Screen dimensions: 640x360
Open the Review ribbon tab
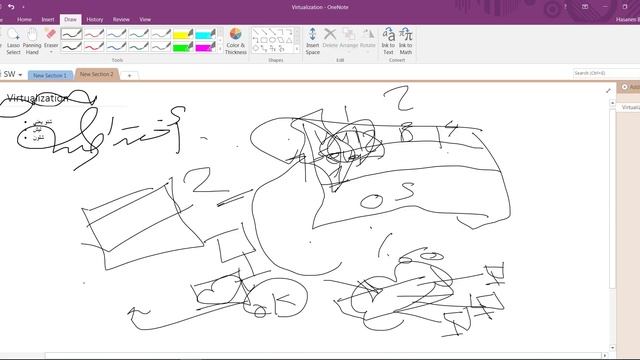[x=121, y=19]
